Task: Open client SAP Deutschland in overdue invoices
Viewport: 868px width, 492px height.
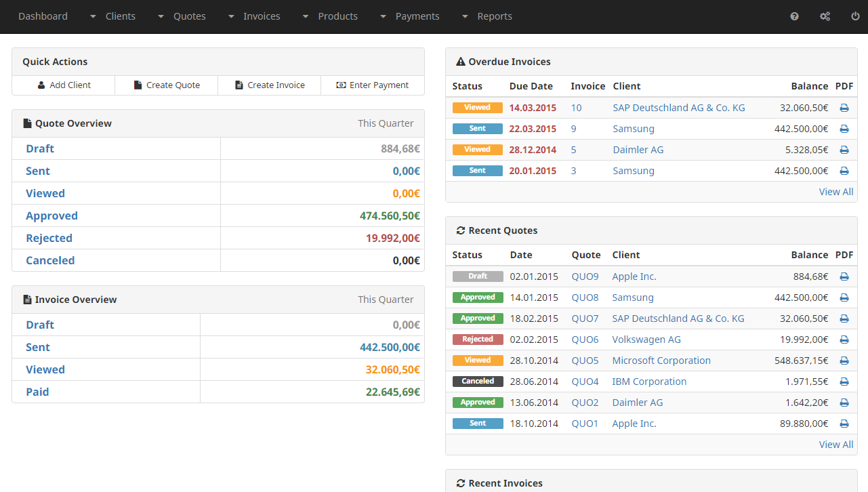Action: pyautogui.click(x=679, y=108)
